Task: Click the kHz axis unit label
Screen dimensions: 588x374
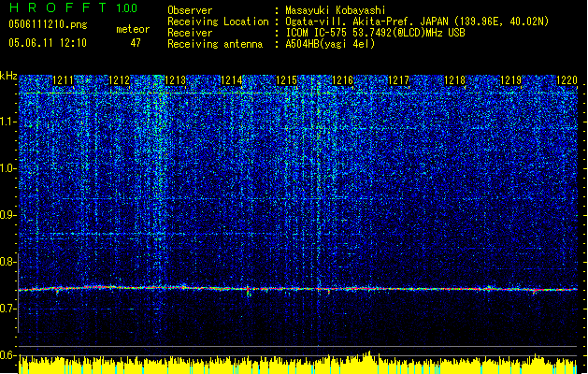Action: click(x=8, y=76)
